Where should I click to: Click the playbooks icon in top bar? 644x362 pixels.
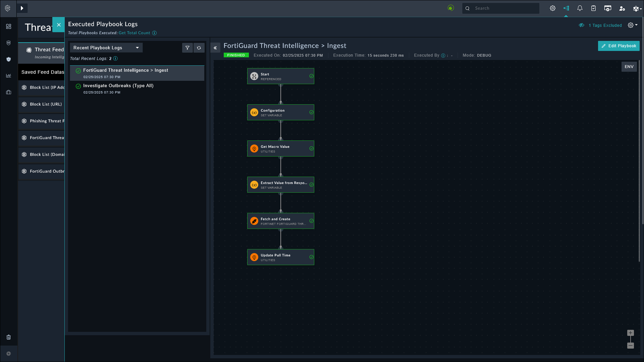point(566,8)
